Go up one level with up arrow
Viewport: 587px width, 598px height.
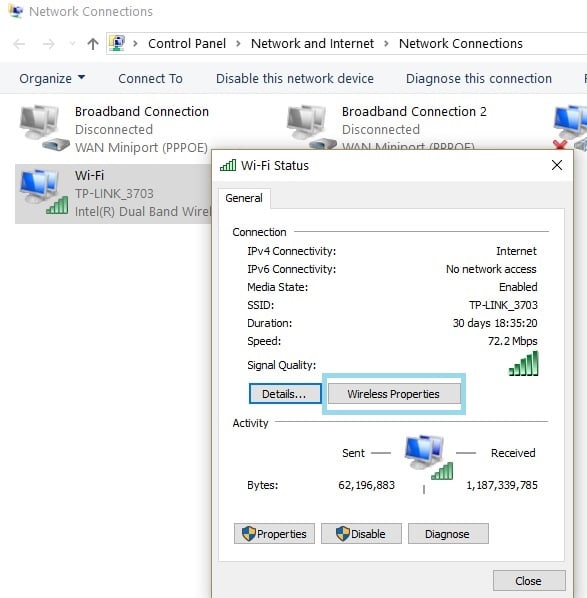tap(93, 44)
